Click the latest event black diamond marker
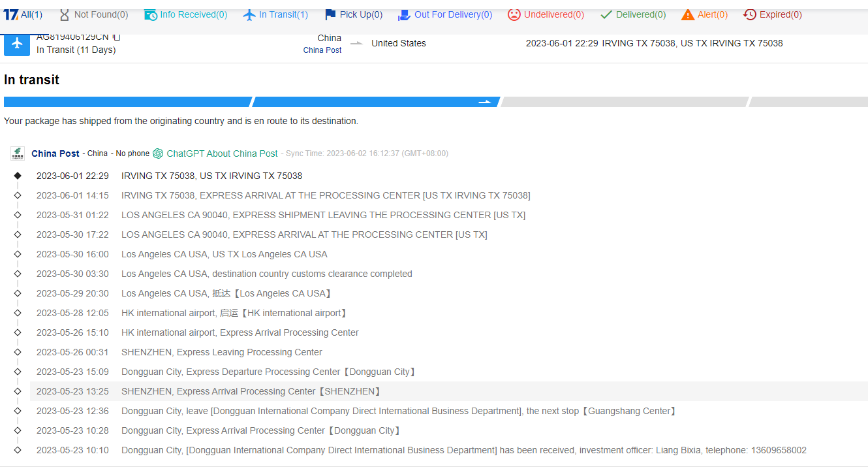Image resolution: width=868 pixels, height=467 pixels. click(x=18, y=176)
